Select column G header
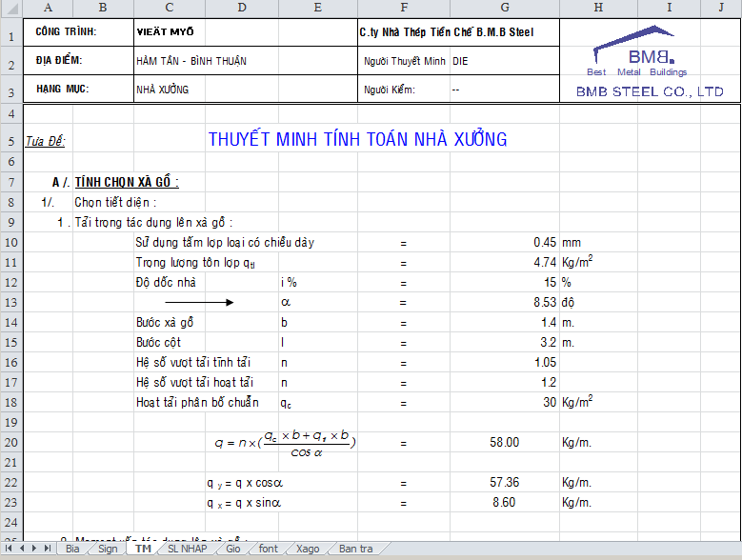 click(x=505, y=8)
